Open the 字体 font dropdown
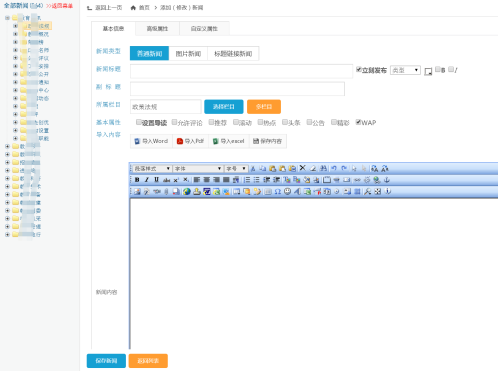The height and width of the screenshot is (371, 499). tap(198, 169)
